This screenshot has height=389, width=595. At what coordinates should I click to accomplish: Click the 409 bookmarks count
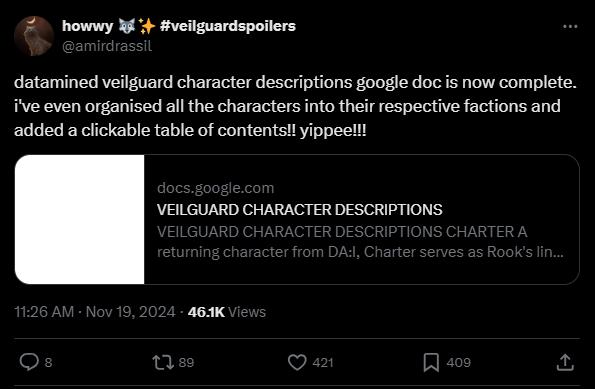pos(458,362)
